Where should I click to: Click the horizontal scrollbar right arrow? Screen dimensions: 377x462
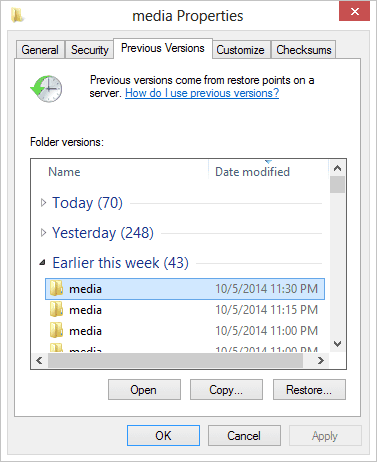(321, 361)
